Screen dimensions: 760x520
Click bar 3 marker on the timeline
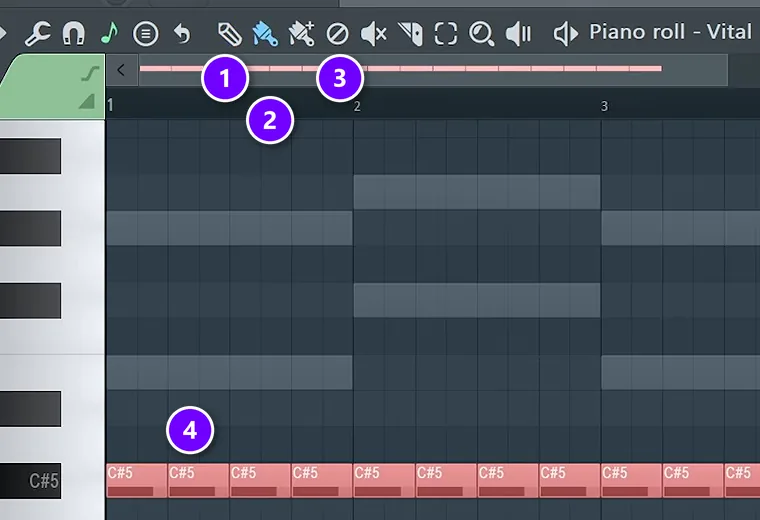pos(604,106)
